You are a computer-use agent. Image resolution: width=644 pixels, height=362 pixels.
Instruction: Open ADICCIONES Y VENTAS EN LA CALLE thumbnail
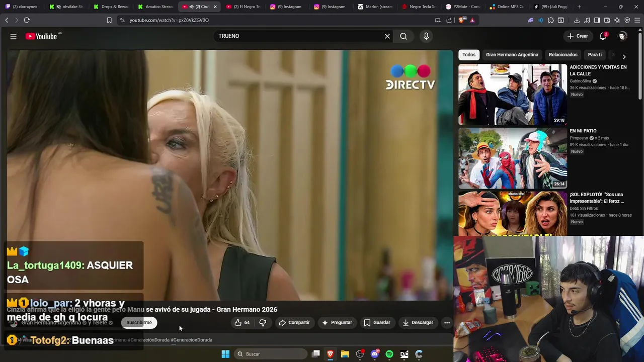(x=513, y=95)
